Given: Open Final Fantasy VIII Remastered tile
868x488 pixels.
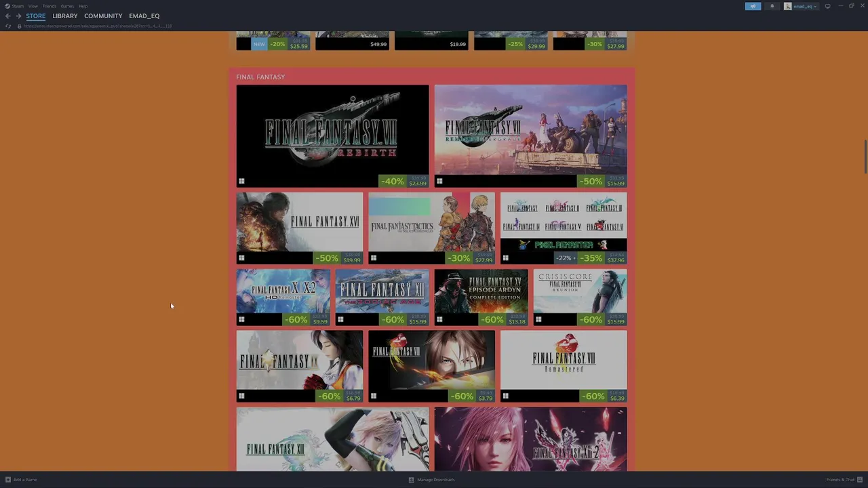Looking at the screenshot, I should coord(564,367).
